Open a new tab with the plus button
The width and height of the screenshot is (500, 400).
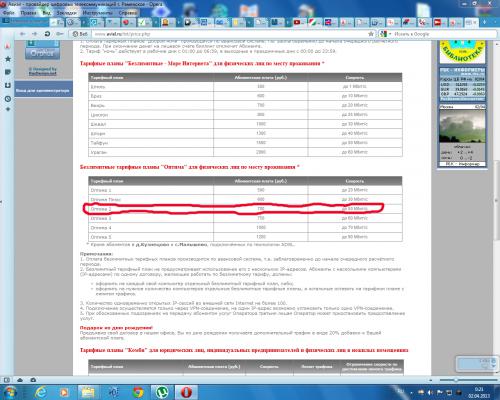[484, 22]
